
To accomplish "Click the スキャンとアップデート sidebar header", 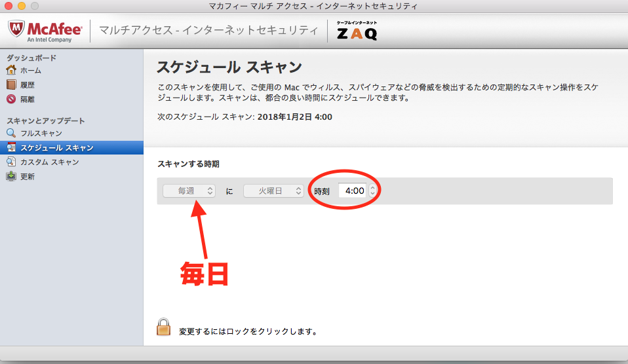I will click(x=46, y=121).
